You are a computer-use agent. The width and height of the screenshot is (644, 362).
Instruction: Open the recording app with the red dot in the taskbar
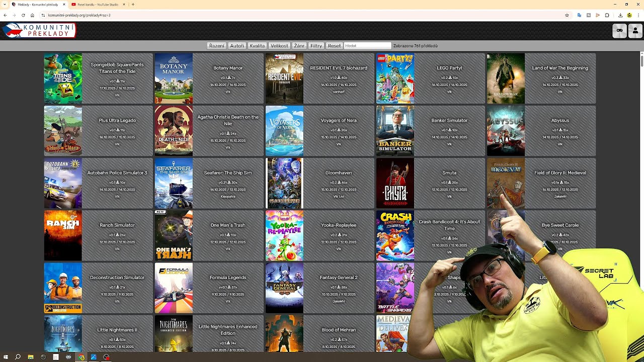pyautogui.click(x=106, y=357)
